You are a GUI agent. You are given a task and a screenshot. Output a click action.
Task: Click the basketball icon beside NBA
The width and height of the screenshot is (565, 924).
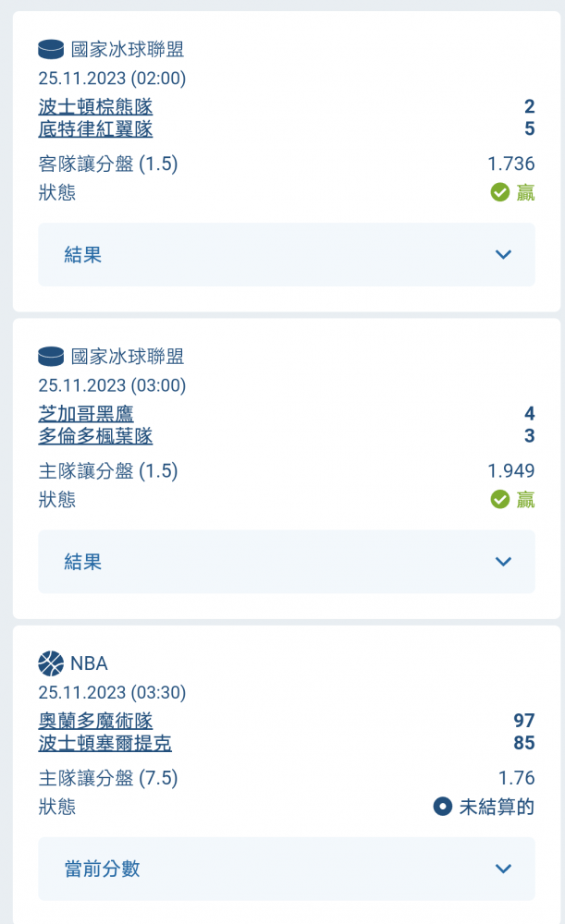(x=51, y=663)
